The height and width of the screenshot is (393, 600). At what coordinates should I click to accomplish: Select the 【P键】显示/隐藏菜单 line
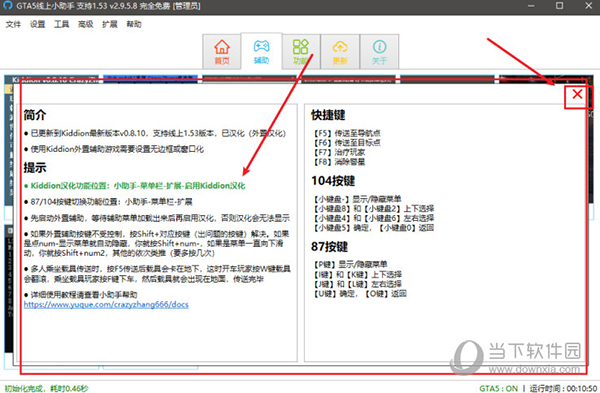pos(350,264)
